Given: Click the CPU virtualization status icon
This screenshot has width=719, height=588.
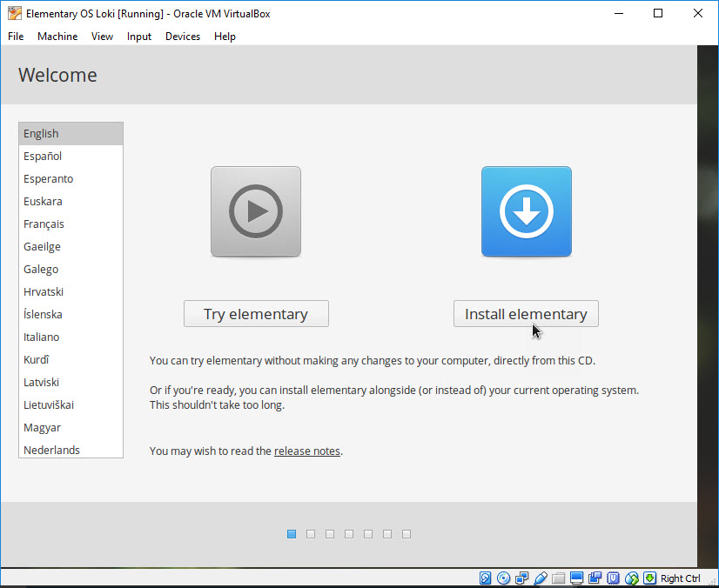Looking at the screenshot, I should (613, 578).
